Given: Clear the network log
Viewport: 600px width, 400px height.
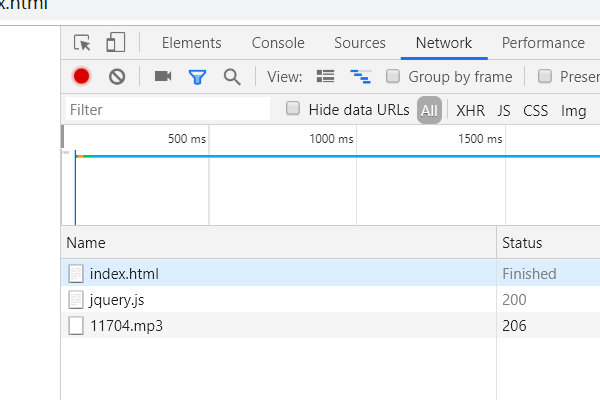Looking at the screenshot, I should (x=117, y=76).
